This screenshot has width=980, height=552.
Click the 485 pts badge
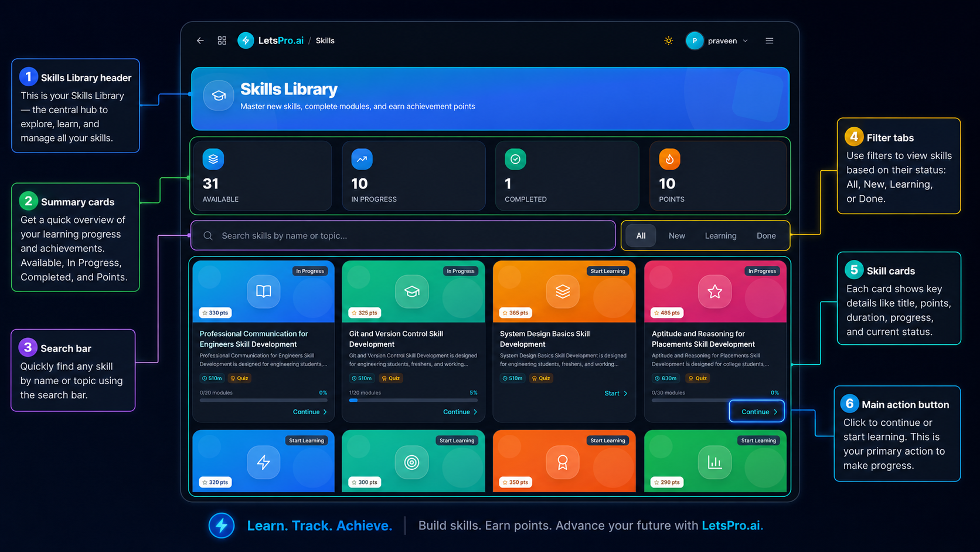667,313
